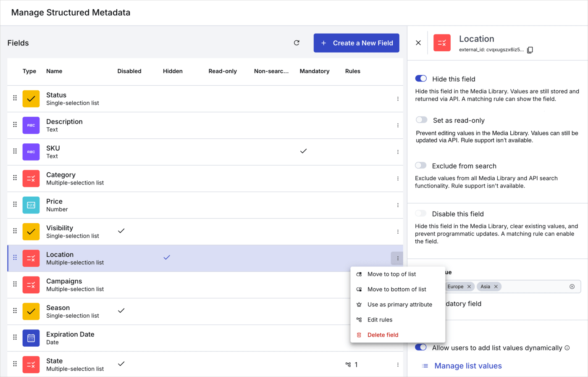Screen dimensions: 588x377
Task: Refresh the fields list
Action: point(297,43)
